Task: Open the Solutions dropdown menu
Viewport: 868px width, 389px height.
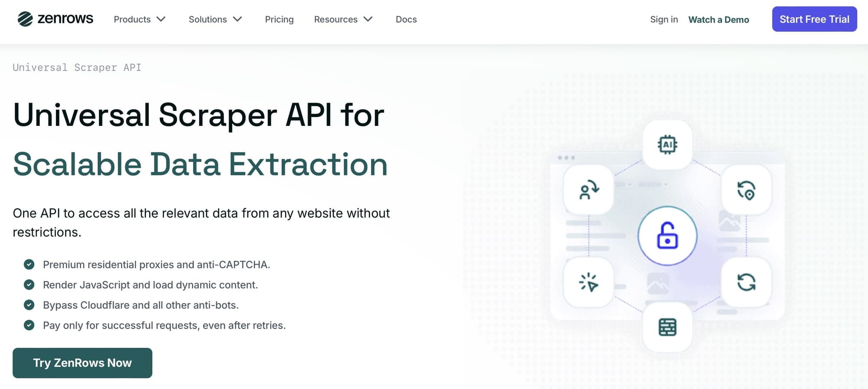Action: 215,20
